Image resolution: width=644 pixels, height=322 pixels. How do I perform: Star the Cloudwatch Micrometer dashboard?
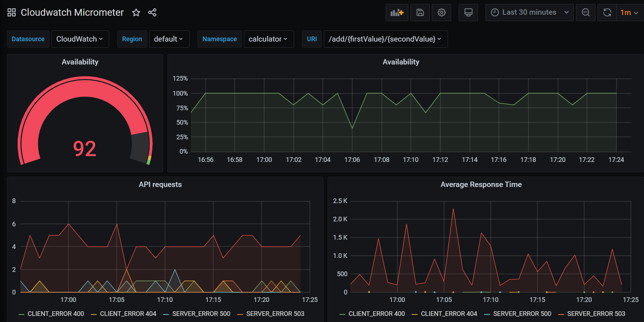coord(136,13)
